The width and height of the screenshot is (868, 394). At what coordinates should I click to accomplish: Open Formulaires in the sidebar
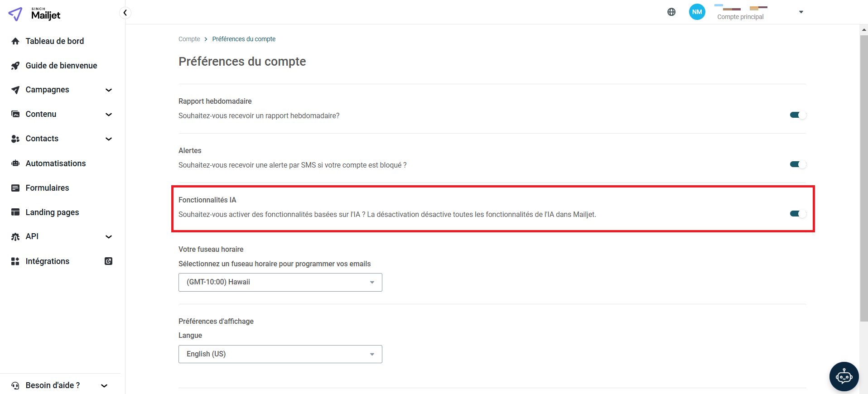coord(47,188)
